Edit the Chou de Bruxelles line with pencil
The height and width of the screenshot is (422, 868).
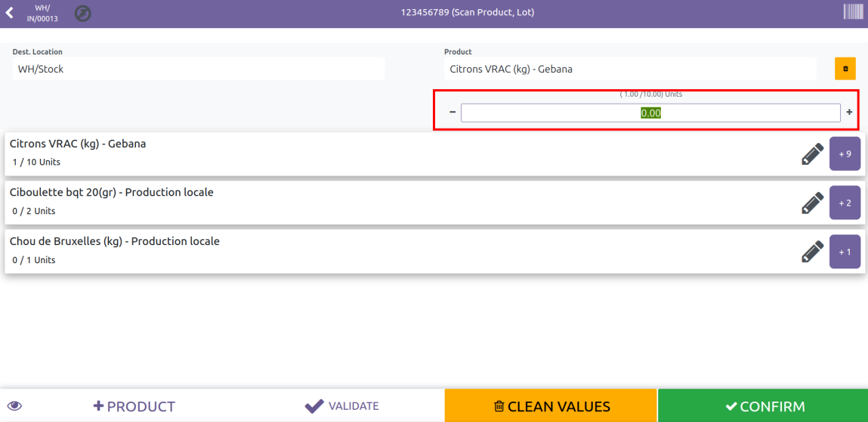(x=812, y=252)
